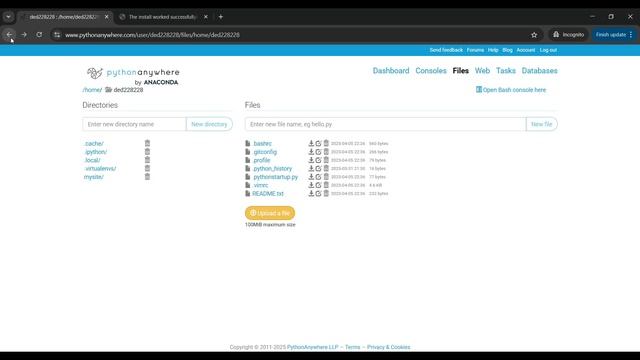This screenshot has width=640, height=360.
Task: Open the .virtualenvs/ directory
Action: pos(100,168)
